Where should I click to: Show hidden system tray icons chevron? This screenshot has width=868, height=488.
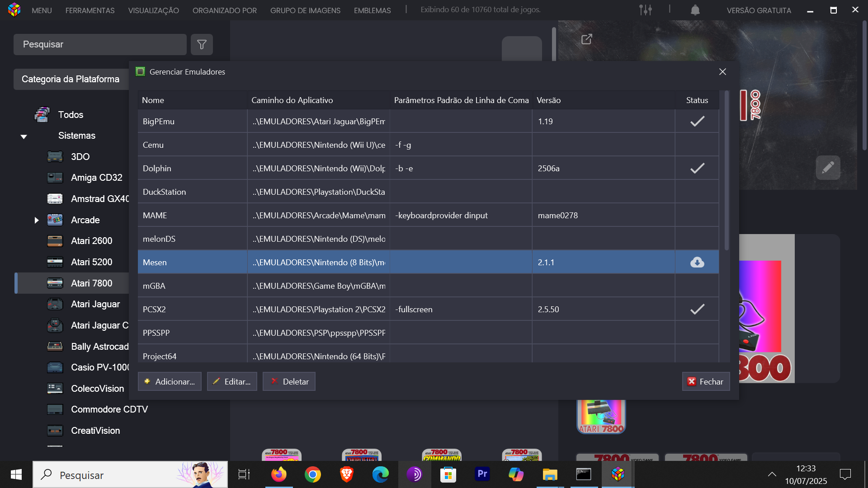tap(772, 474)
